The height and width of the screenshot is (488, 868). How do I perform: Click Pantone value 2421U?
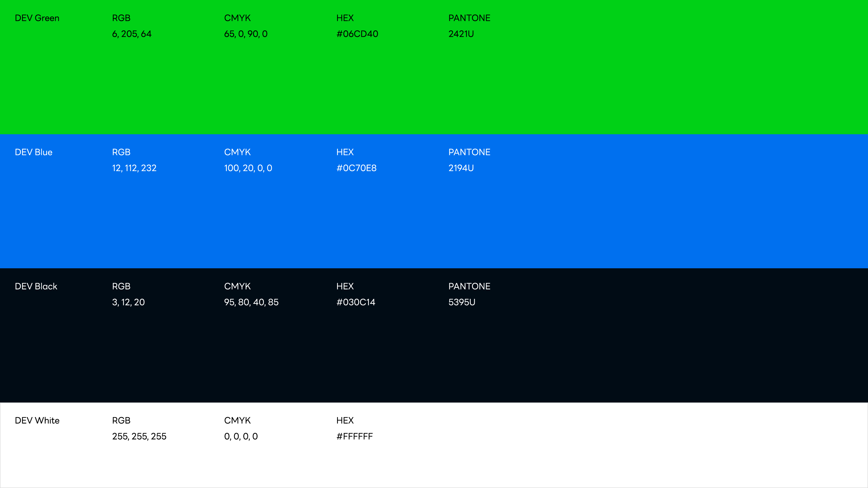click(461, 34)
